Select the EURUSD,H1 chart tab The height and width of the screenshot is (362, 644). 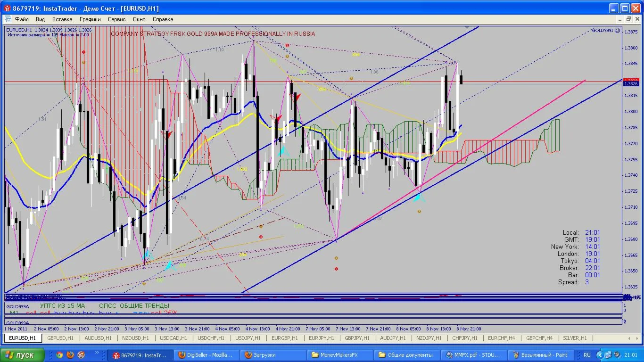point(23,338)
